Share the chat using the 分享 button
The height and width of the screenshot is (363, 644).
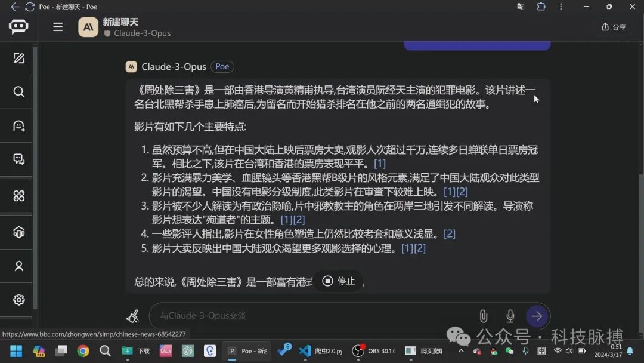click(614, 27)
